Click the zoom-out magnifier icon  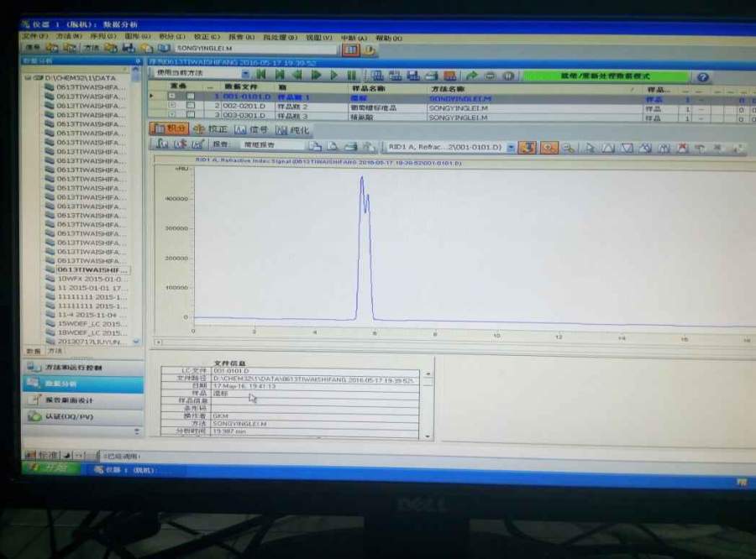coord(568,148)
